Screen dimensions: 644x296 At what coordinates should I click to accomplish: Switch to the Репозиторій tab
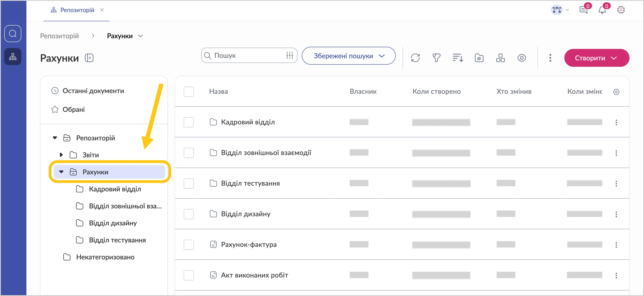click(x=77, y=10)
